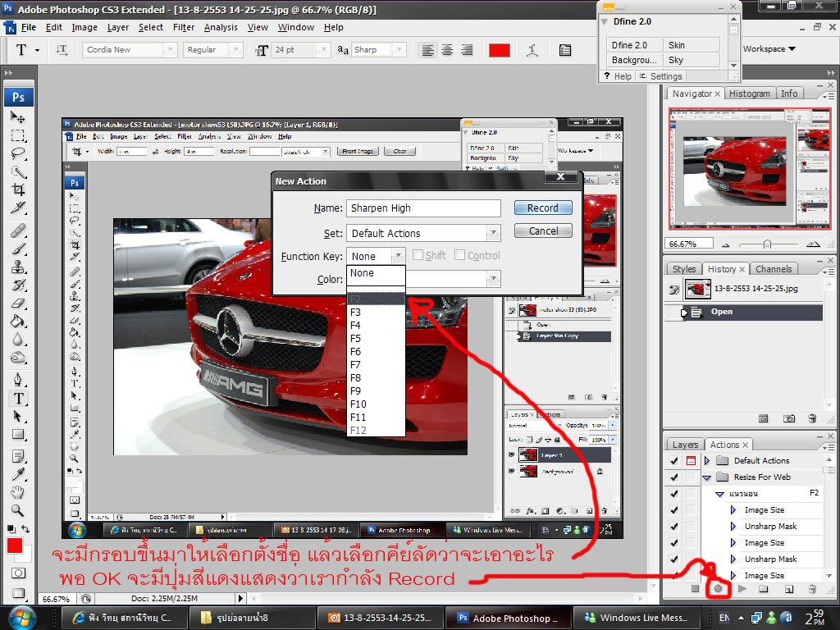Viewport: 840px width, 630px height.
Task: Click the Begin Recording button in Actions panel
Action: (x=719, y=589)
